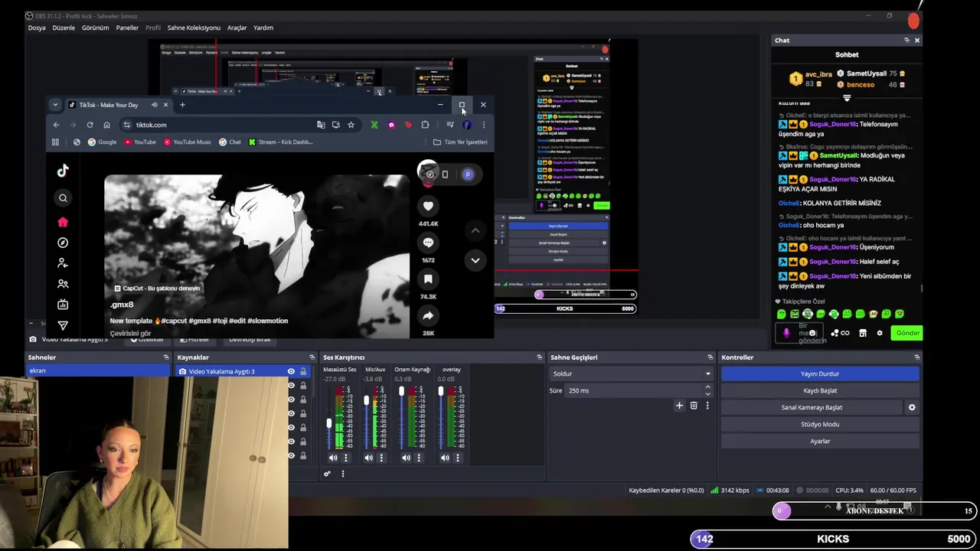Image resolution: width=980 pixels, height=551 pixels.
Task: Share the TikTok video with the arrow icon
Action: tap(428, 315)
